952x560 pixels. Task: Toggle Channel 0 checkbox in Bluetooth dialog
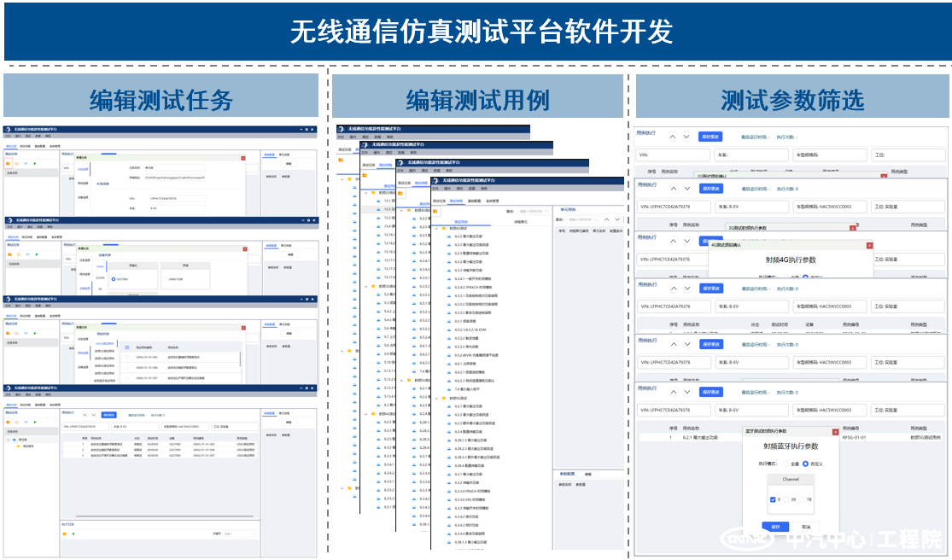[x=774, y=499]
